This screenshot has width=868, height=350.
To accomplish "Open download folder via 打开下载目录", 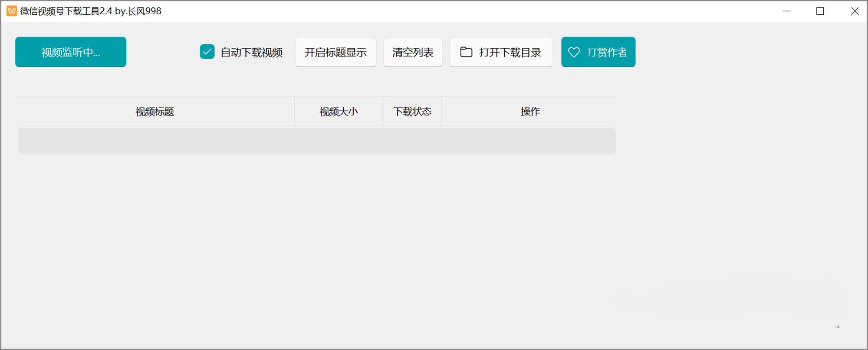I will (501, 52).
